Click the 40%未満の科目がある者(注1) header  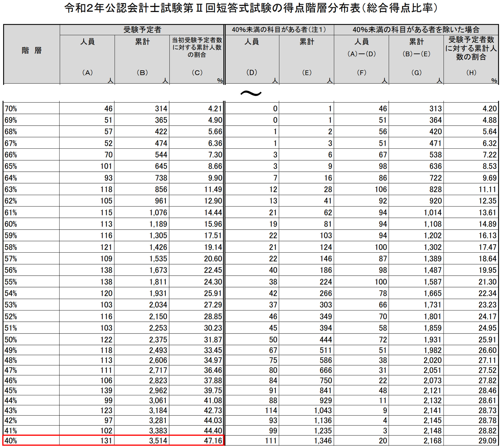pos(279,30)
